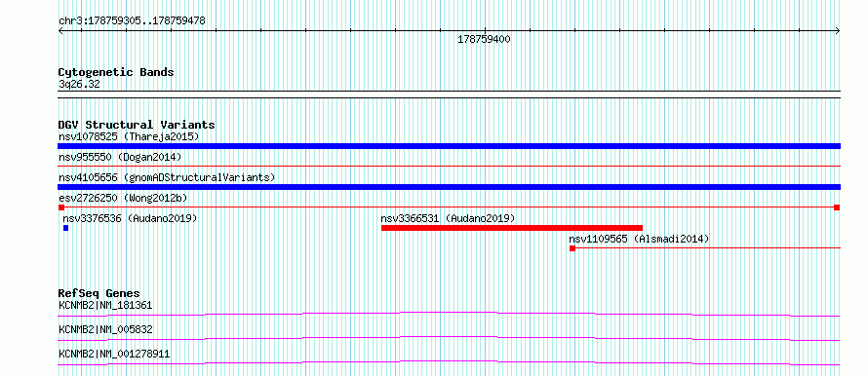Viewport: 868px width, 376px height.
Task: Select the RefSeq Genes track title
Action: (x=99, y=293)
